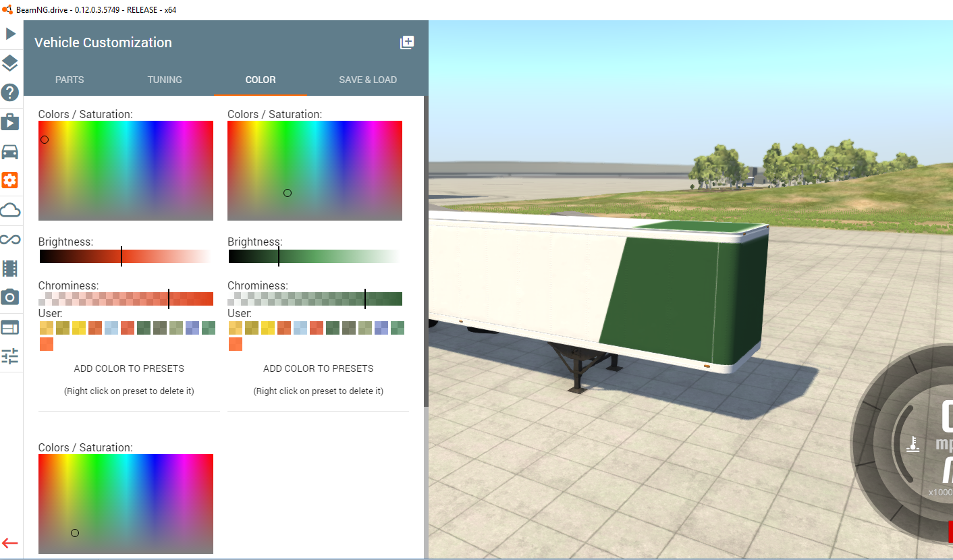
Task: Pick a hue in the top-right color field
Action: 315,171
